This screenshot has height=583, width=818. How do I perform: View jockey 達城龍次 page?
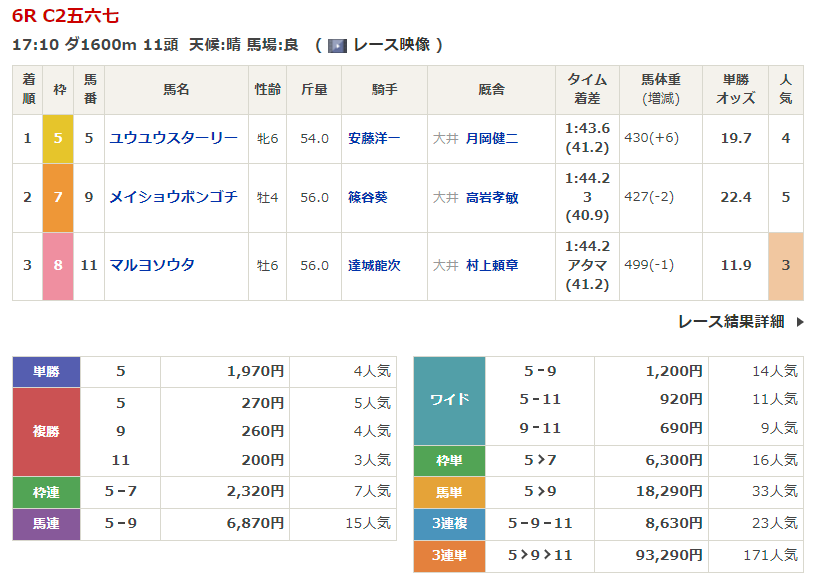coord(373,266)
